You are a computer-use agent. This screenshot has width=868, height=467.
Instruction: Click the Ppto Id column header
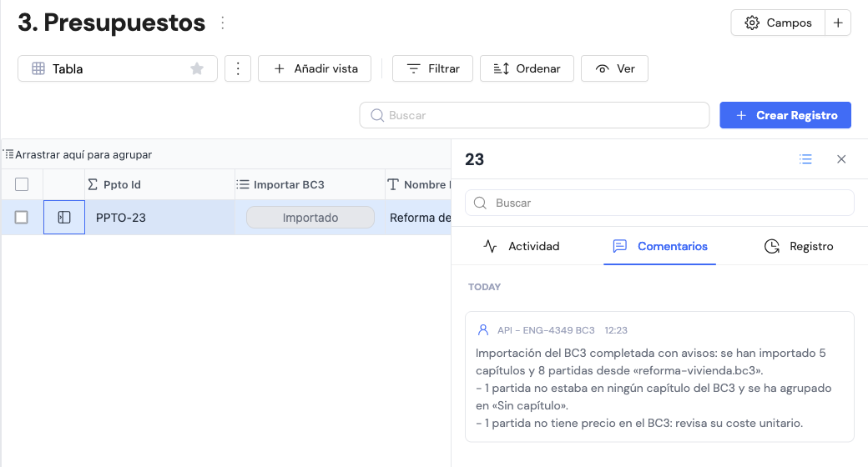coord(160,184)
